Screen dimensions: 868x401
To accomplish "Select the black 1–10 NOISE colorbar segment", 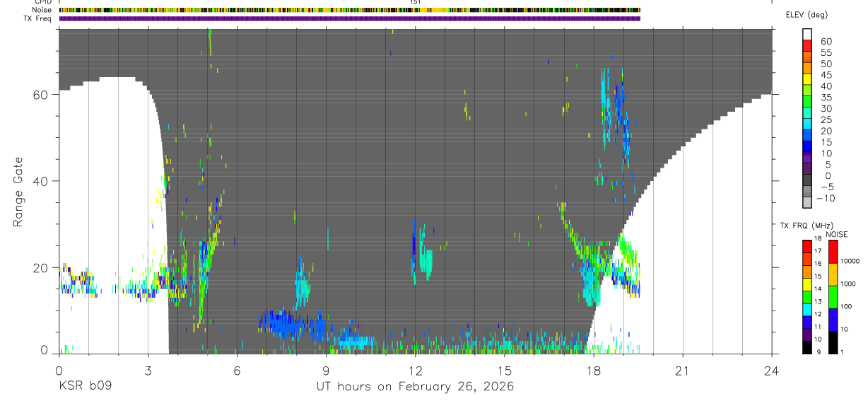I will pos(833,341).
